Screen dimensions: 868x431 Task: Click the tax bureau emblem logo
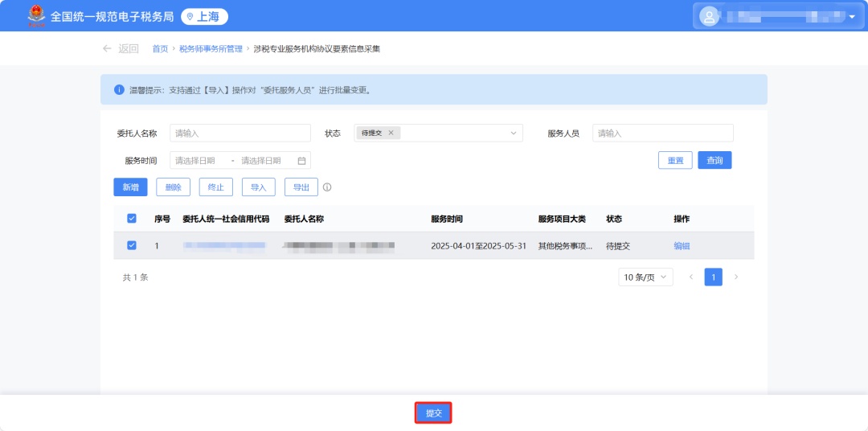(35, 15)
